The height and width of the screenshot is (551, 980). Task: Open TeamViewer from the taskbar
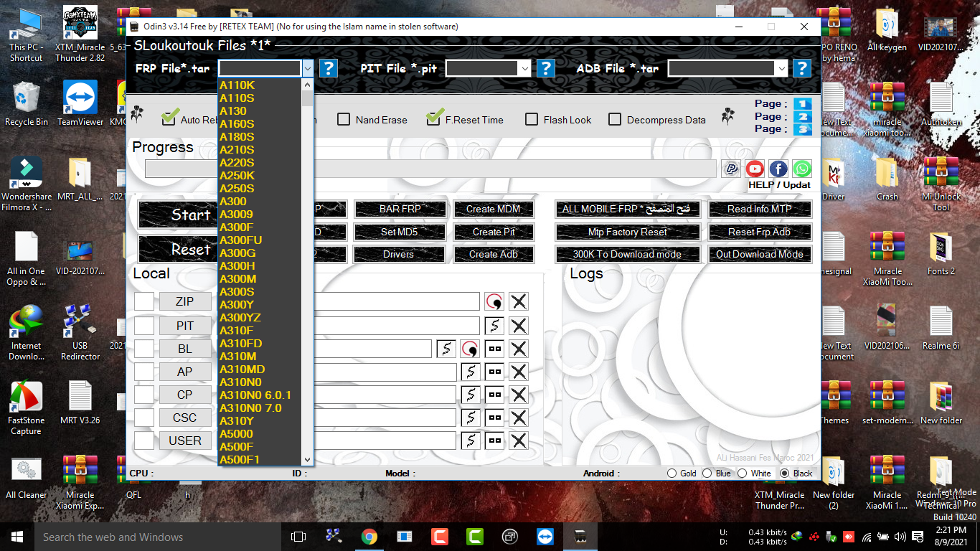tap(545, 537)
